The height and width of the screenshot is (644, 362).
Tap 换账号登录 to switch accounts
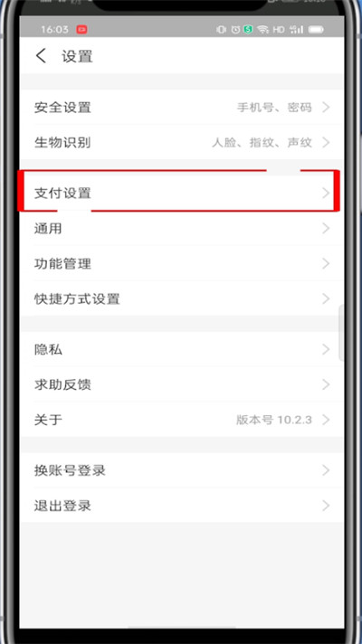click(182, 470)
